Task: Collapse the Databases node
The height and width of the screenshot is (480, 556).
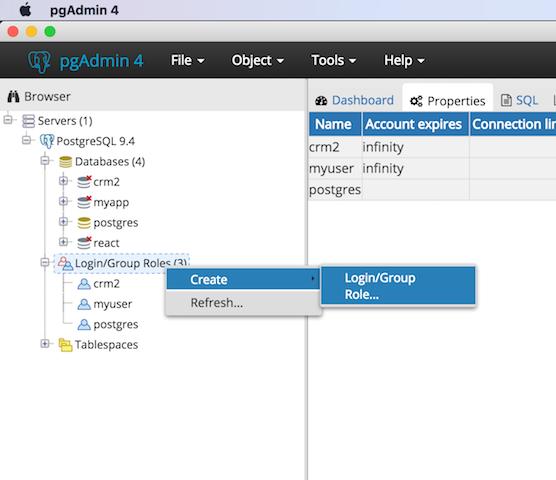Action: [45, 161]
